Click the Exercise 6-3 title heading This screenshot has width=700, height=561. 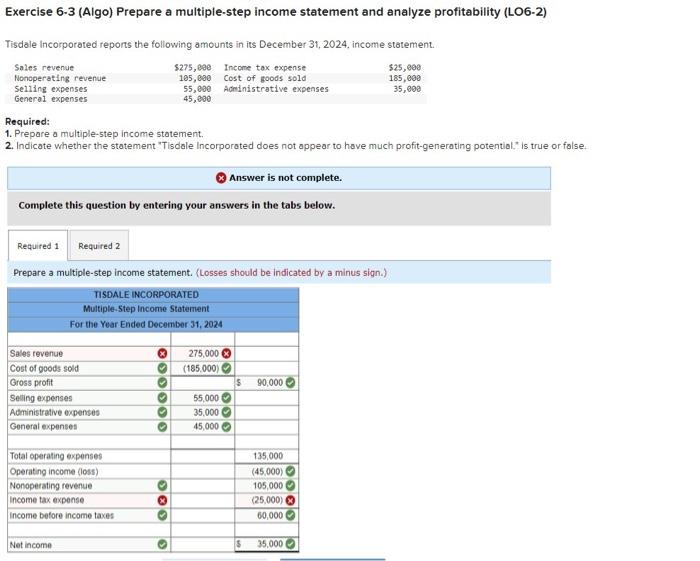pyautogui.click(x=275, y=12)
